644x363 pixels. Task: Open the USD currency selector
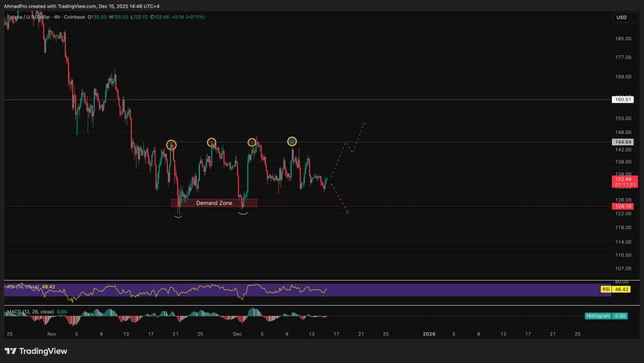pyautogui.click(x=621, y=18)
